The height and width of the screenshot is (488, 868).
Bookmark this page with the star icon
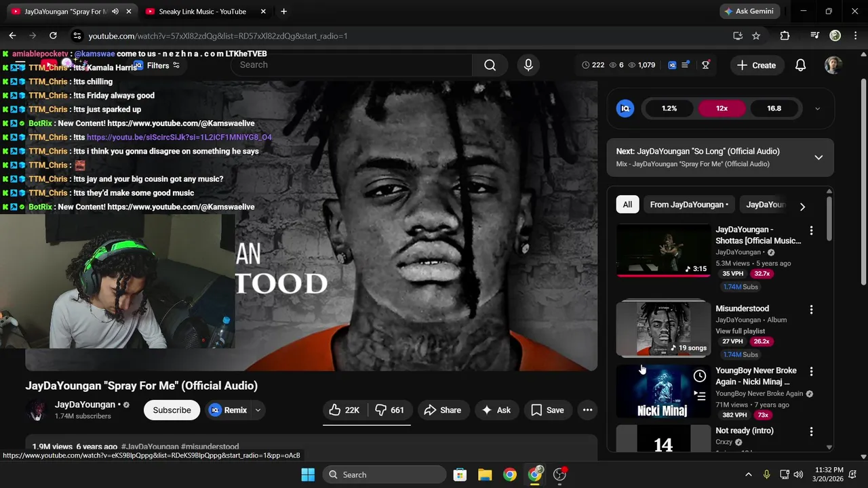(756, 36)
